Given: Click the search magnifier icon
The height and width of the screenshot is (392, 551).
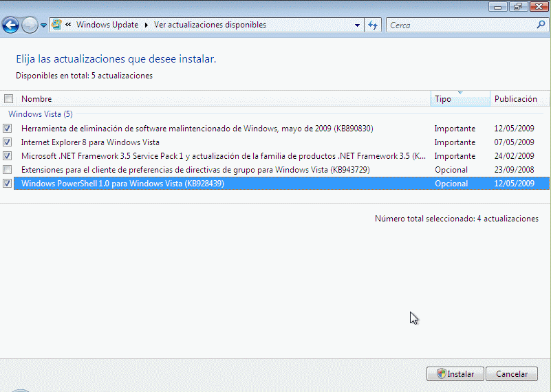Looking at the screenshot, I should [541, 25].
